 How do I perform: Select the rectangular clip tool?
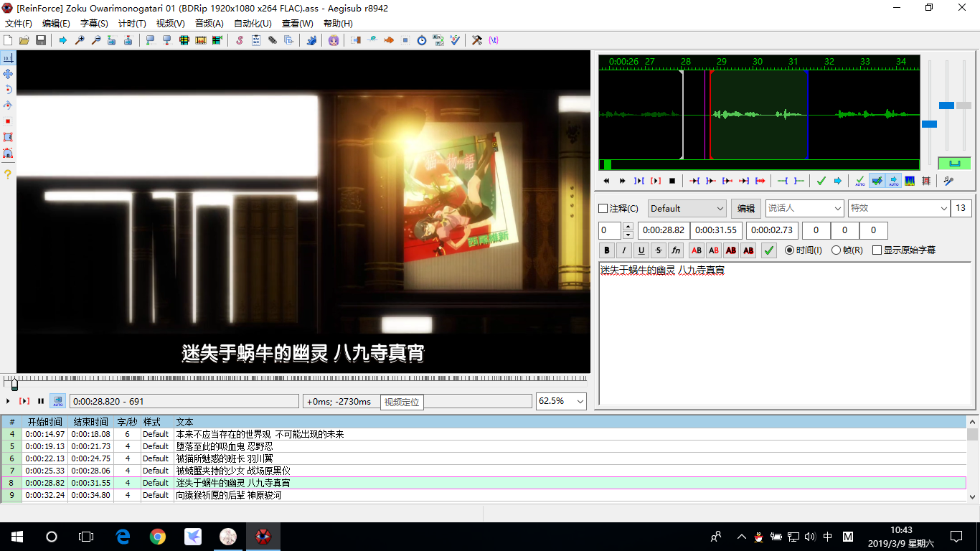pos(8,137)
